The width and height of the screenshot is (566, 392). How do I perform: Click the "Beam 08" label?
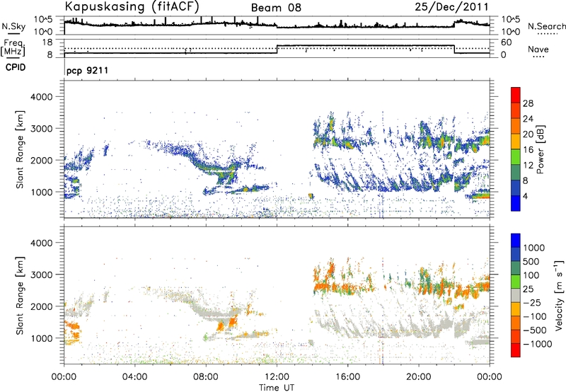(276, 8)
